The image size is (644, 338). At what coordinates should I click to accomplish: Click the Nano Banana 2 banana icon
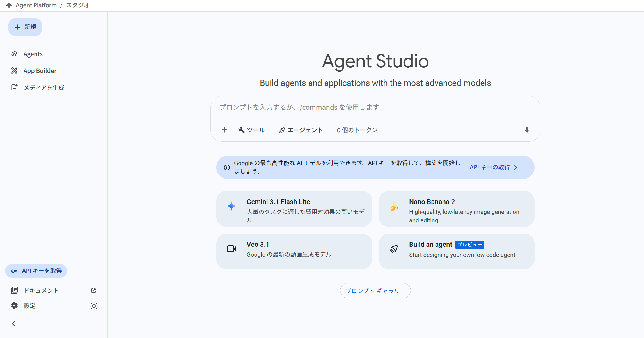point(394,207)
